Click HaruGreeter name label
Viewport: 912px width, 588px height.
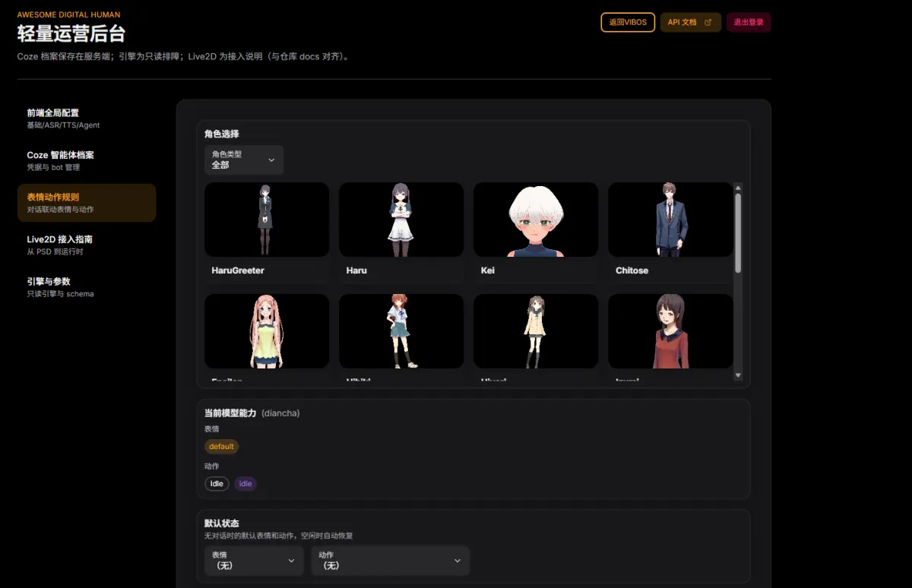click(x=238, y=270)
